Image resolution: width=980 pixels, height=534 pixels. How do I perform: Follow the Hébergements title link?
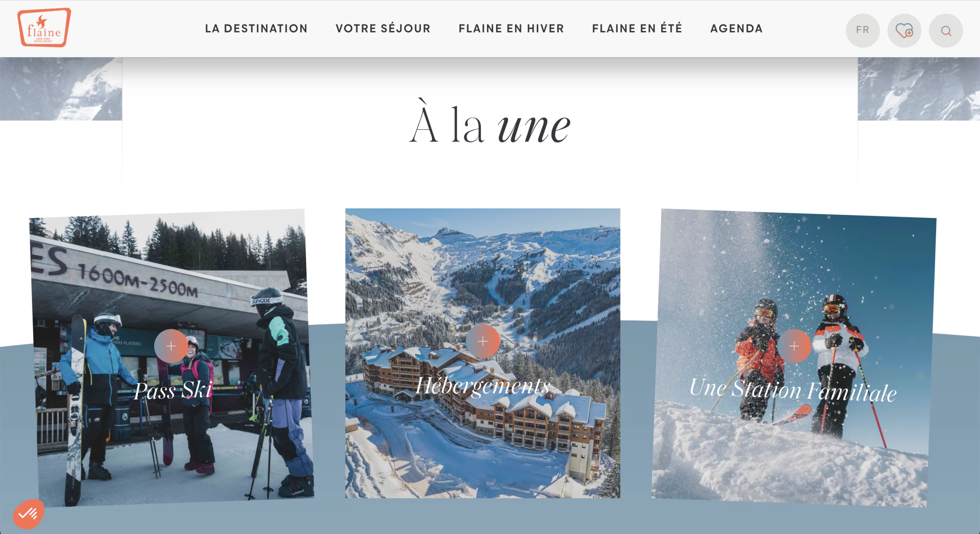point(483,386)
